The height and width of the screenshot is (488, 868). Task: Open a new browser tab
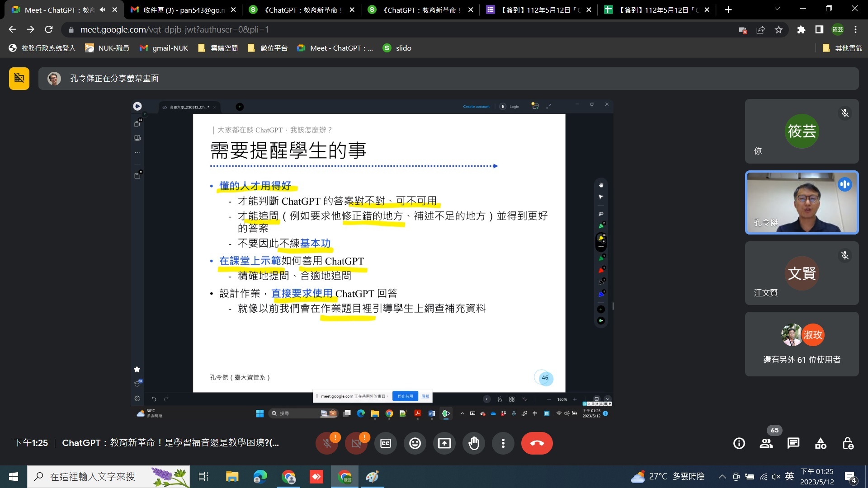click(x=728, y=10)
